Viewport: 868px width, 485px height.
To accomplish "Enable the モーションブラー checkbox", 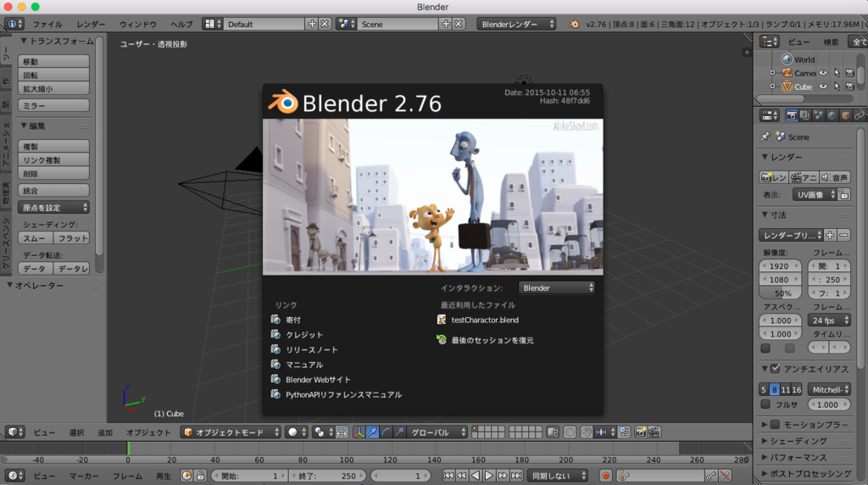I will pyautogui.click(x=776, y=425).
